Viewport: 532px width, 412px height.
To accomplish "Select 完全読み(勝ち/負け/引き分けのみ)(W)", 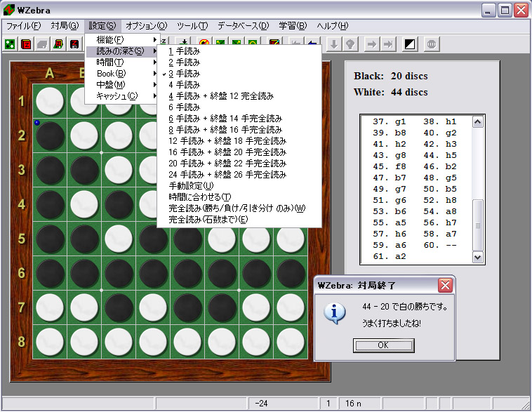I will pos(239,208).
